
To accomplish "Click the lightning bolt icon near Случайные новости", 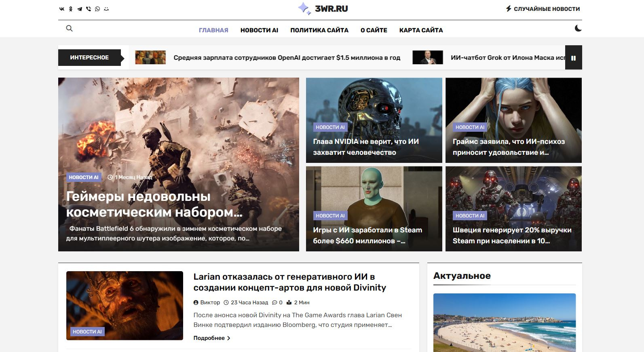I will pyautogui.click(x=509, y=8).
